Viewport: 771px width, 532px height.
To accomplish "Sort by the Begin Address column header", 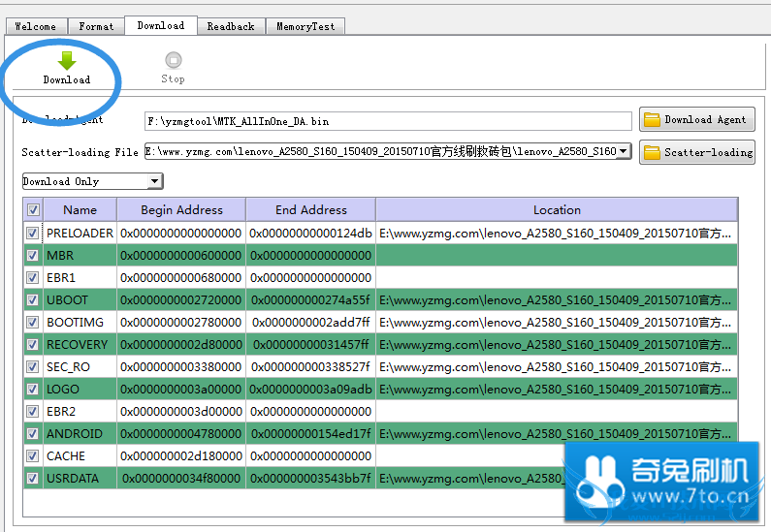I will click(x=181, y=210).
